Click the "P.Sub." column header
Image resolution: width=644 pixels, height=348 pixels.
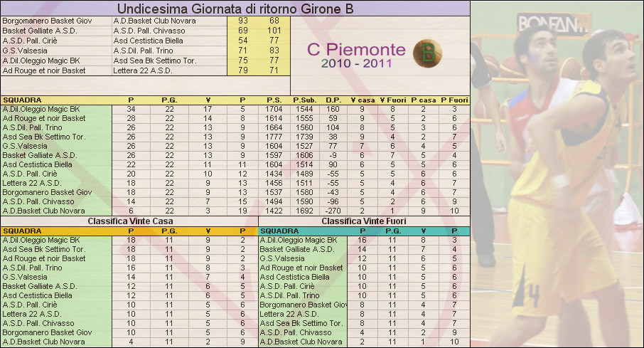304,100
